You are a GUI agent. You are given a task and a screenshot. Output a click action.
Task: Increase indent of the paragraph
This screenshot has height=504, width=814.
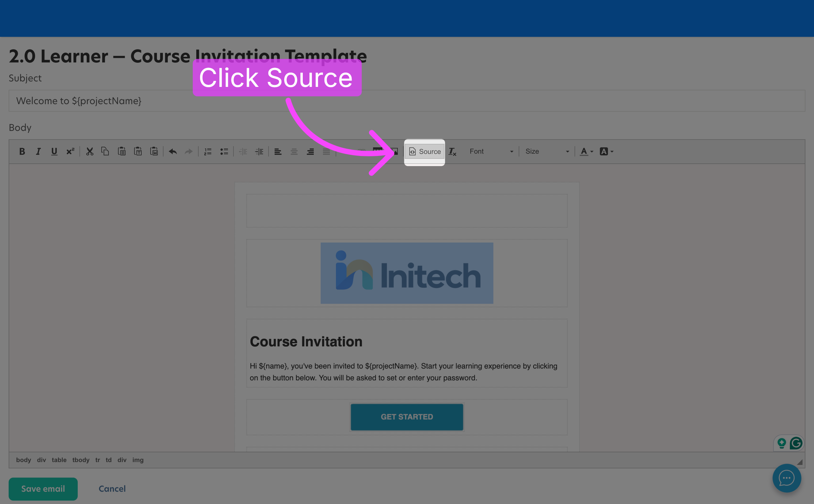[x=259, y=152]
